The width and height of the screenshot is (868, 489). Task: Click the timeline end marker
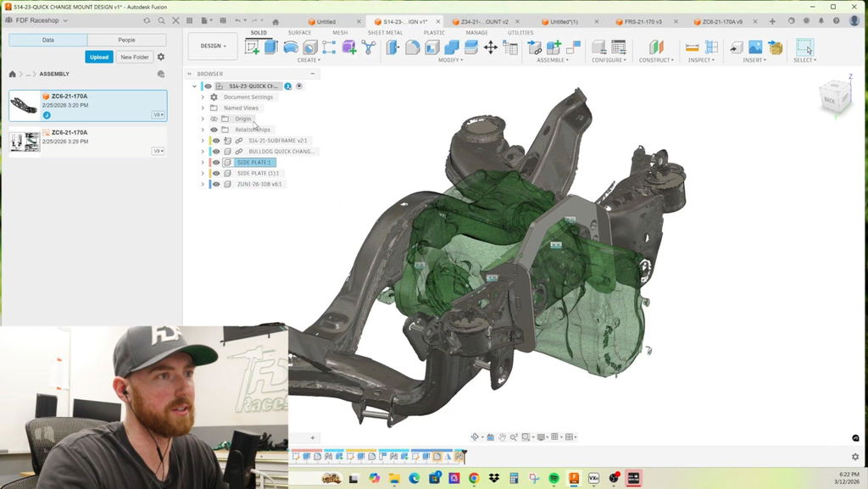click(465, 456)
